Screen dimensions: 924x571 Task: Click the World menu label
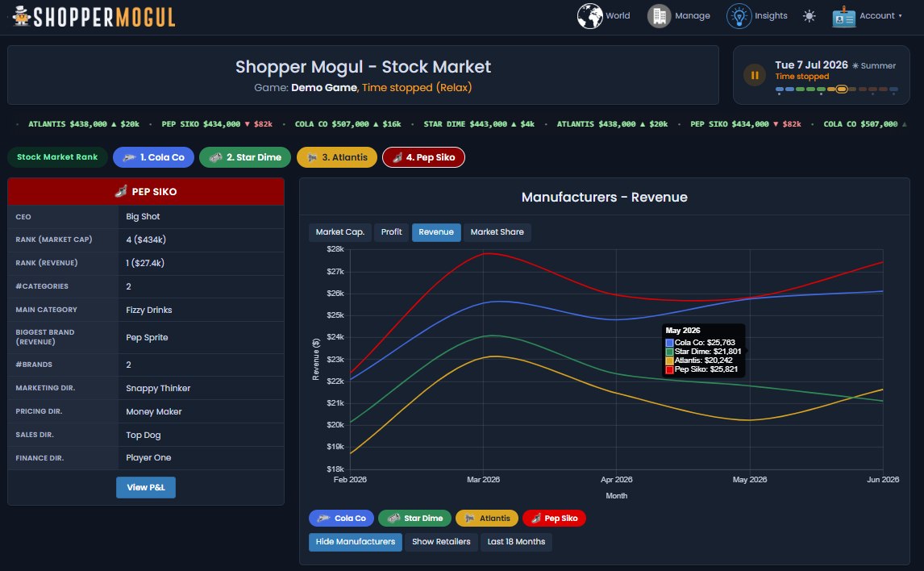click(618, 16)
